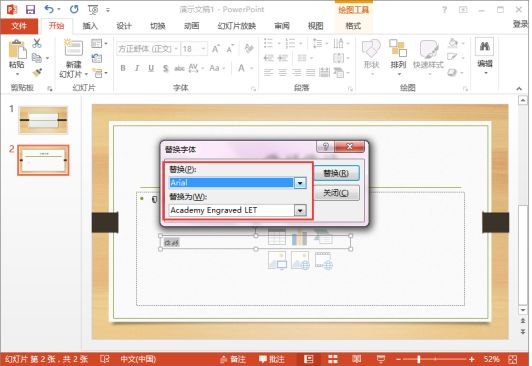Switch to the Drawing Tools Format tab

click(353, 26)
